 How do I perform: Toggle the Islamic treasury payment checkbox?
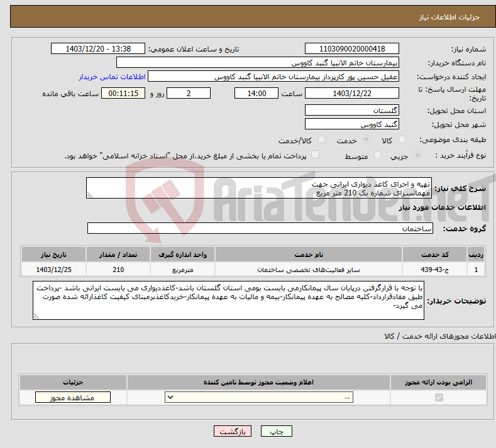[x=316, y=155]
